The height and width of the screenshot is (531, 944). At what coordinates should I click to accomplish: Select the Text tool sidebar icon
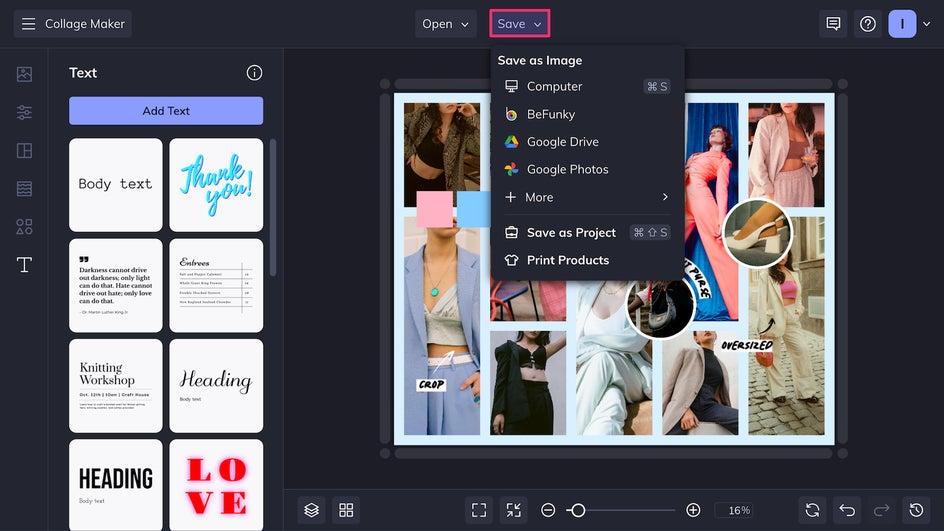click(x=25, y=265)
